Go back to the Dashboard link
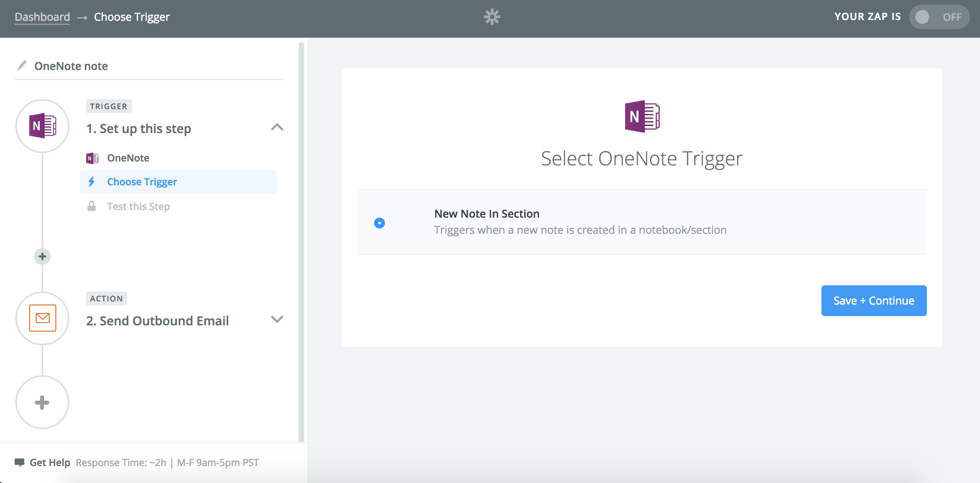Viewport: 980px width, 483px height. [42, 17]
